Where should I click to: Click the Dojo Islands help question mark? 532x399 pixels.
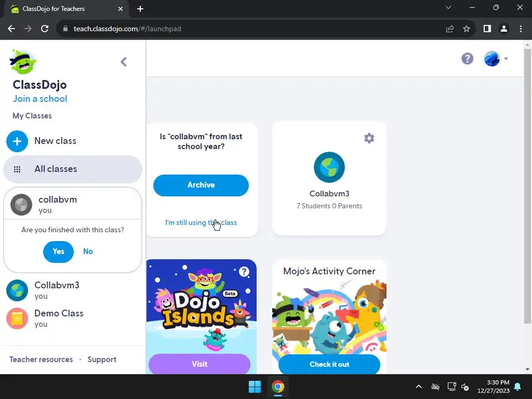[x=244, y=271]
